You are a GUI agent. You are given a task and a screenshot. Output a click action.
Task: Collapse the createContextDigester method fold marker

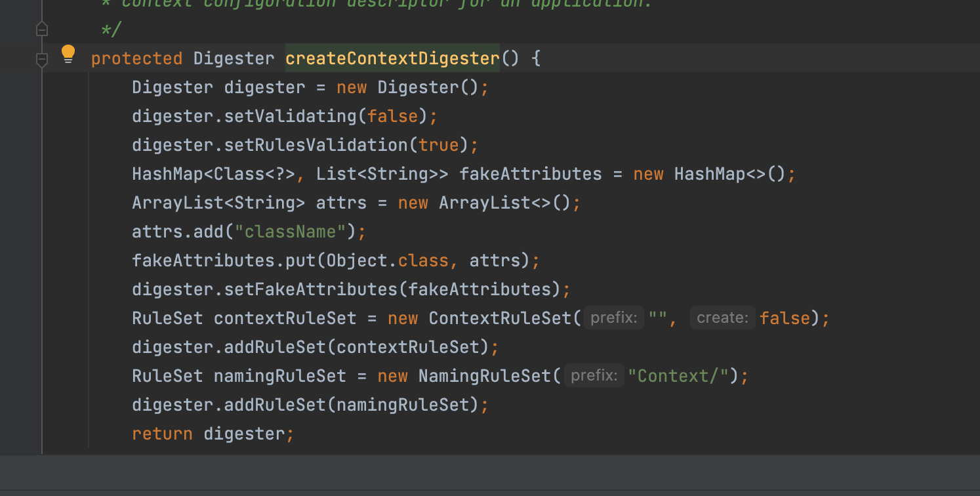point(42,60)
